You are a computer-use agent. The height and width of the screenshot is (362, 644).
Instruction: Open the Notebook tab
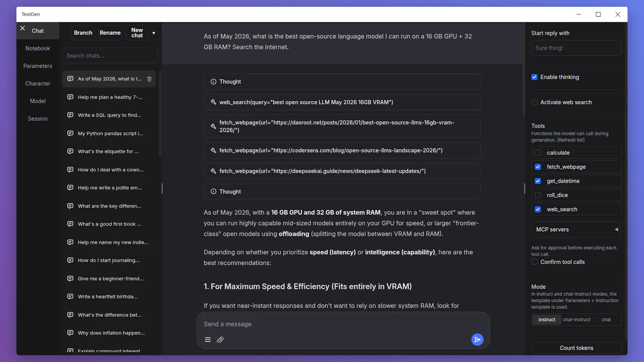(x=38, y=48)
